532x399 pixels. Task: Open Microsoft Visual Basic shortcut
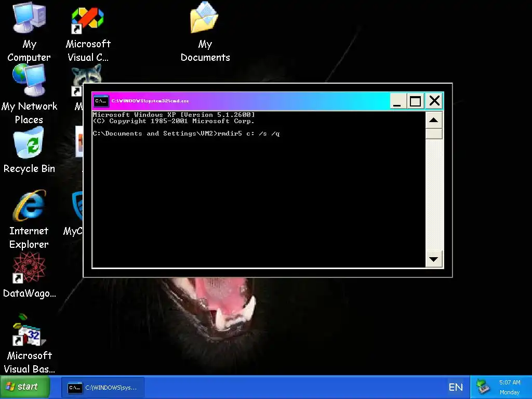[29, 344]
